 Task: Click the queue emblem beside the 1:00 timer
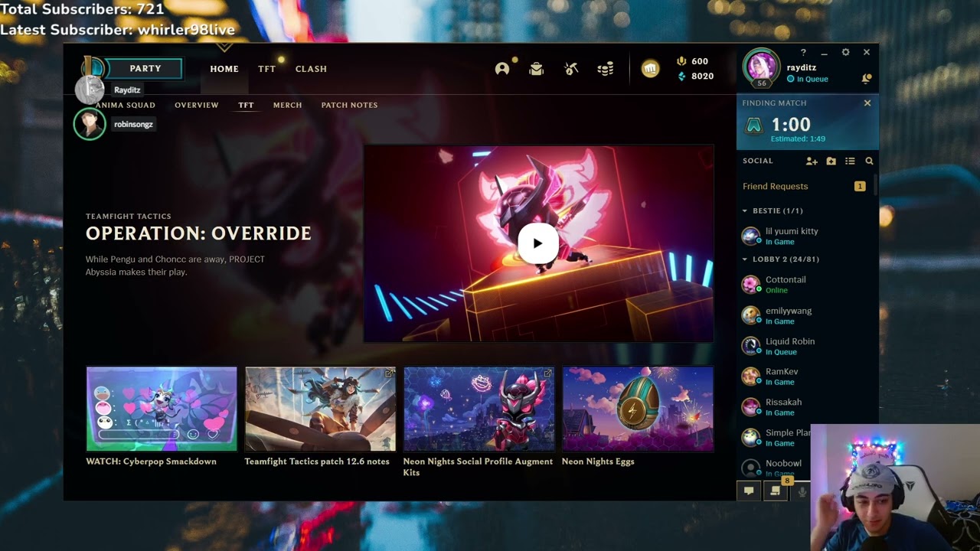[x=754, y=126]
